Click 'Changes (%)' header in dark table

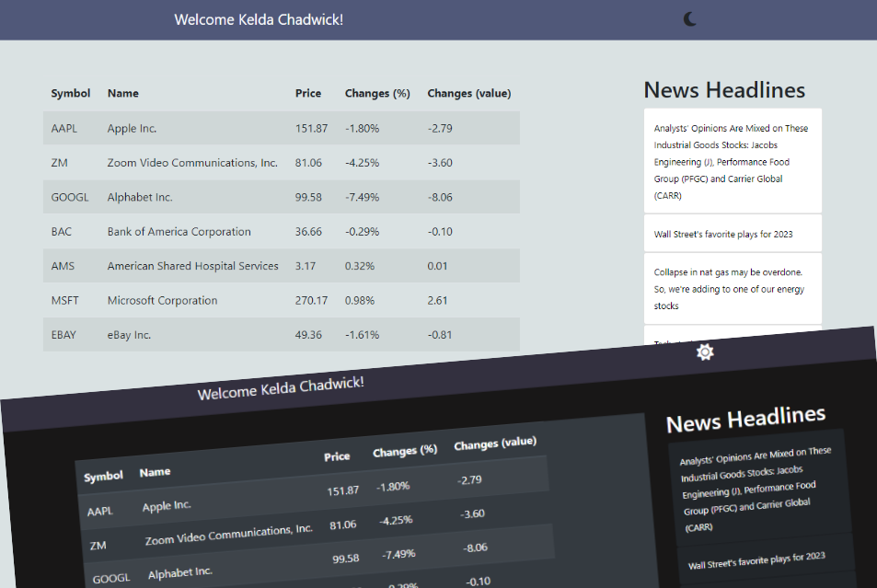click(x=405, y=450)
